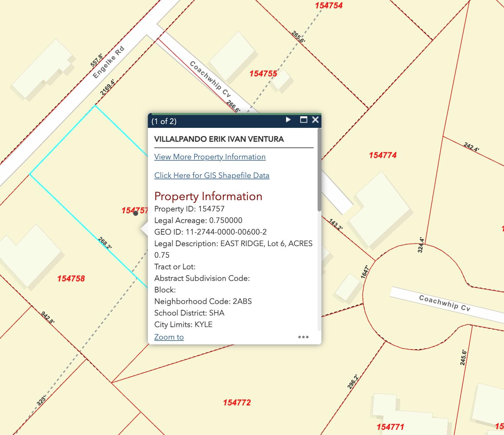Close the property information popup
This screenshot has width=504, height=435.
315,120
